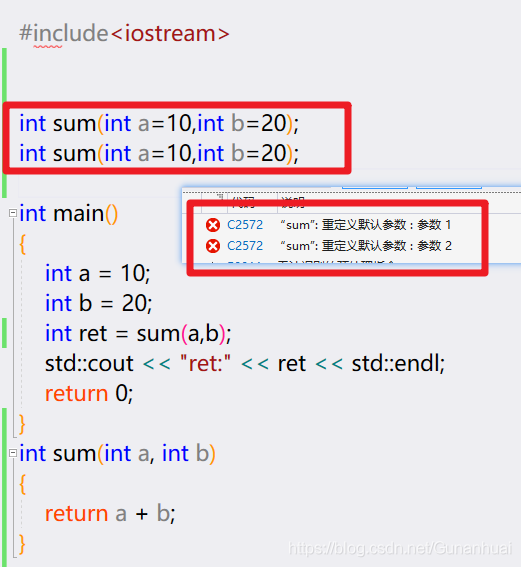Click the "ret:" string literal
Image resolution: width=521 pixels, height=567 pixels.
(x=205, y=363)
